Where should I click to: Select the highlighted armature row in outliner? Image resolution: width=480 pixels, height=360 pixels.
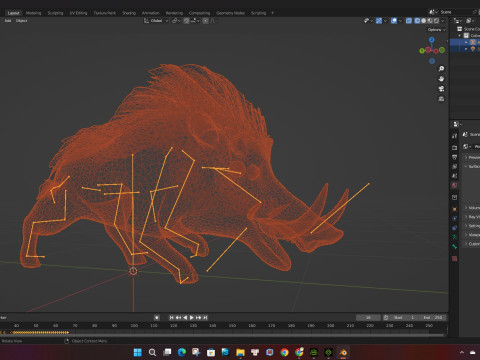pos(465,42)
